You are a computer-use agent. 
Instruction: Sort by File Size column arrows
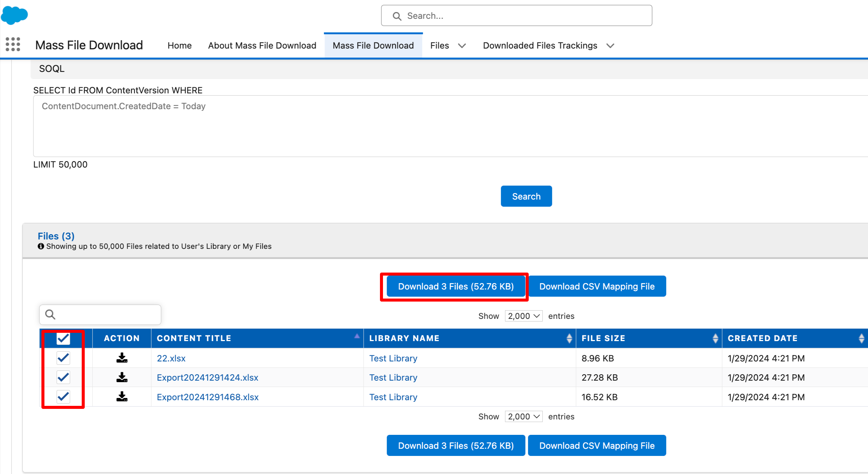[715, 338]
